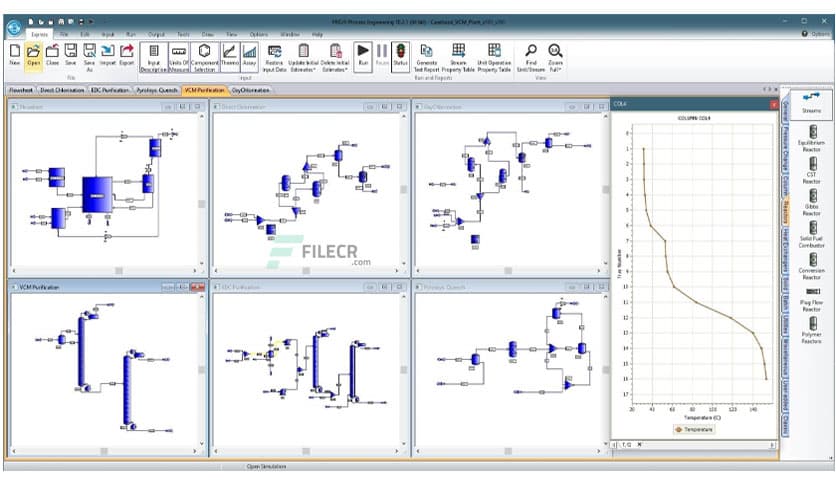Select Gibbs Reactor from palette
Viewport: 836px width, 484px height.
tap(811, 201)
